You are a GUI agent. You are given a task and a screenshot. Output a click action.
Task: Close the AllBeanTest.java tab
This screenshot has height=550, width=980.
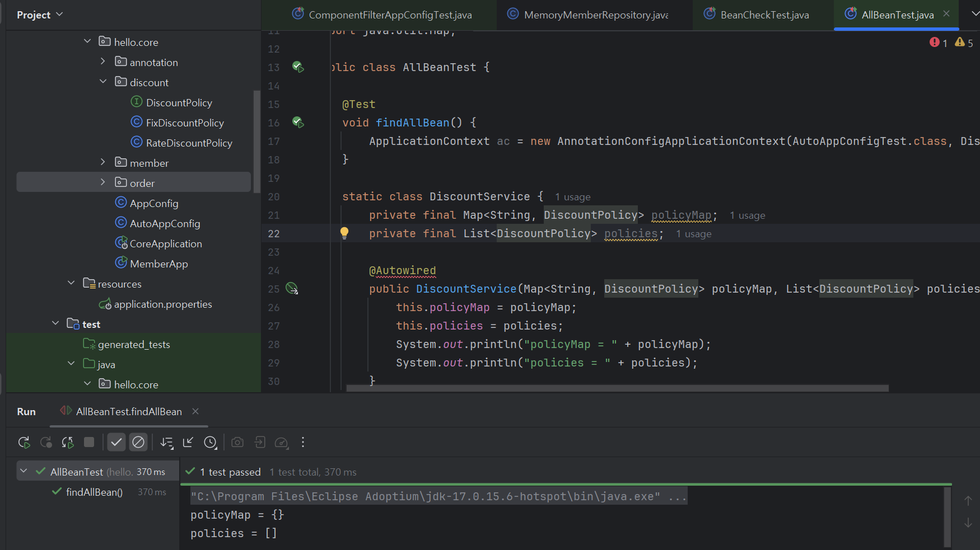(946, 13)
